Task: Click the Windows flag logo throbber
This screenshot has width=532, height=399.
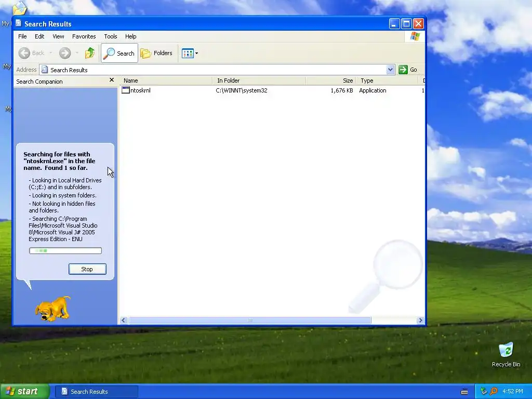Action: 415,36
